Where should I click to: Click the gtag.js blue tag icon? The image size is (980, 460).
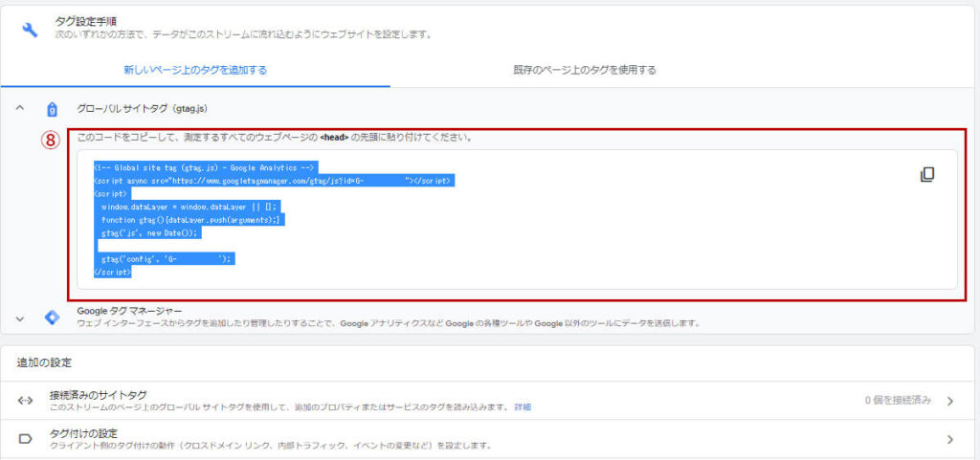pos(53,110)
